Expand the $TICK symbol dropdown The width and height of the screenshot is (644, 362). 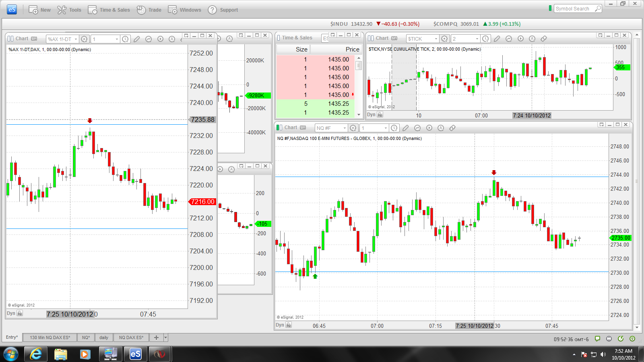coord(436,39)
